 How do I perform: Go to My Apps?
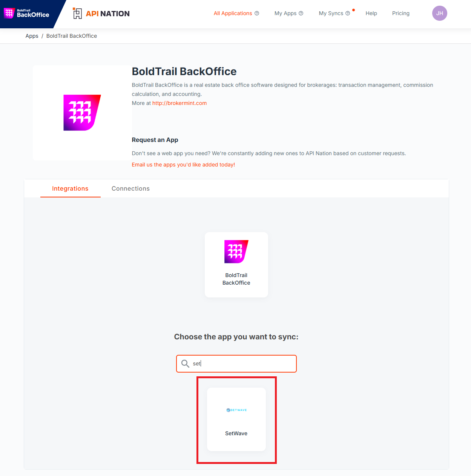point(285,13)
